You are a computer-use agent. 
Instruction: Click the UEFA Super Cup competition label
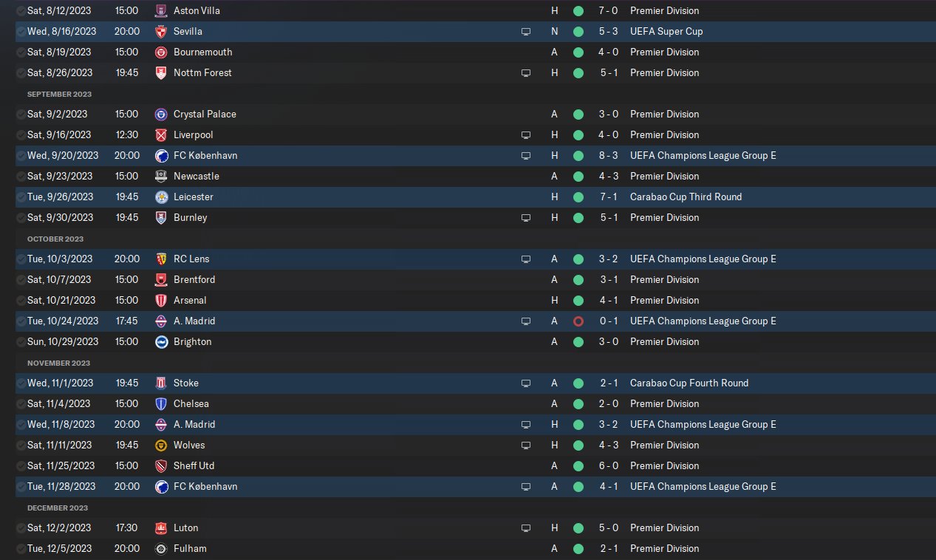[666, 32]
